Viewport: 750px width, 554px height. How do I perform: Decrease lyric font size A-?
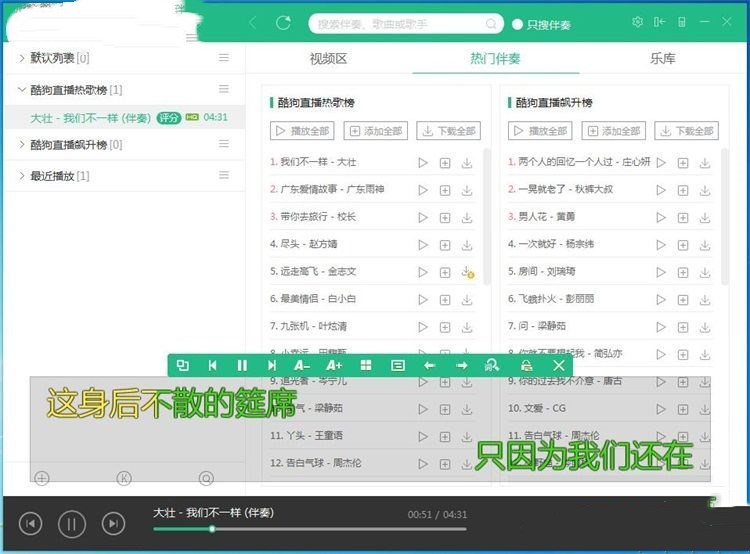[302, 366]
